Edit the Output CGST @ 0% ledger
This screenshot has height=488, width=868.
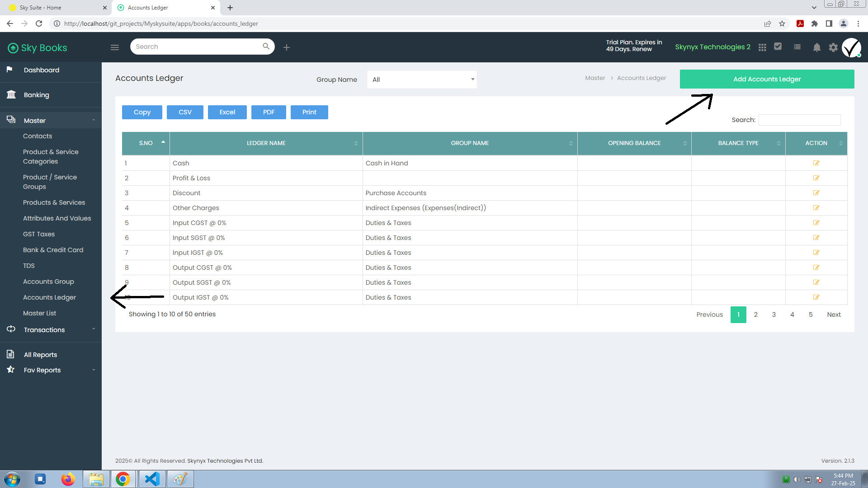(816, 267)
